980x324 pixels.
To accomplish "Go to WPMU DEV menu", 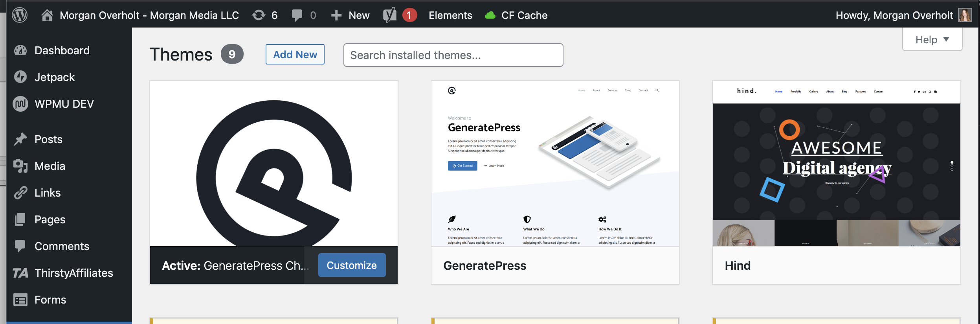I will (x=64, y=104).
